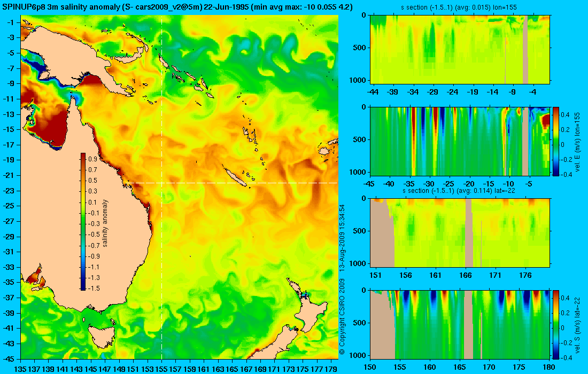
Task: Click the lat=-22 salinity section plot
Action: (x=460, y=233)
